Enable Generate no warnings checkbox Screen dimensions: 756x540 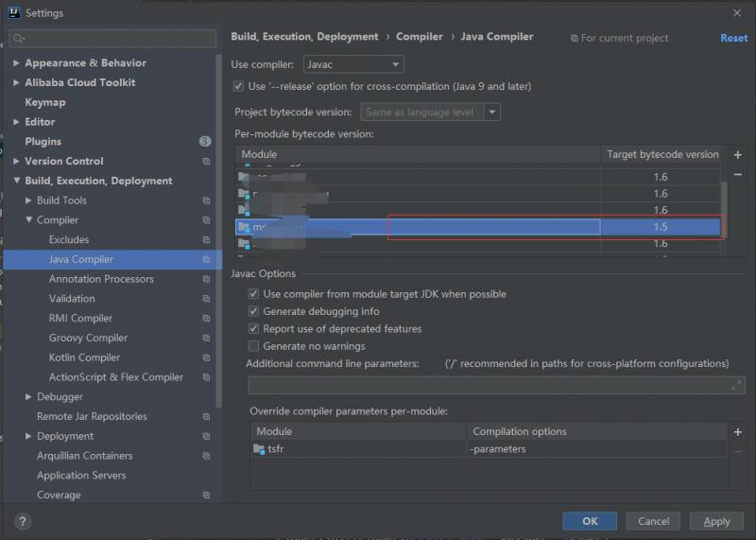253,346
